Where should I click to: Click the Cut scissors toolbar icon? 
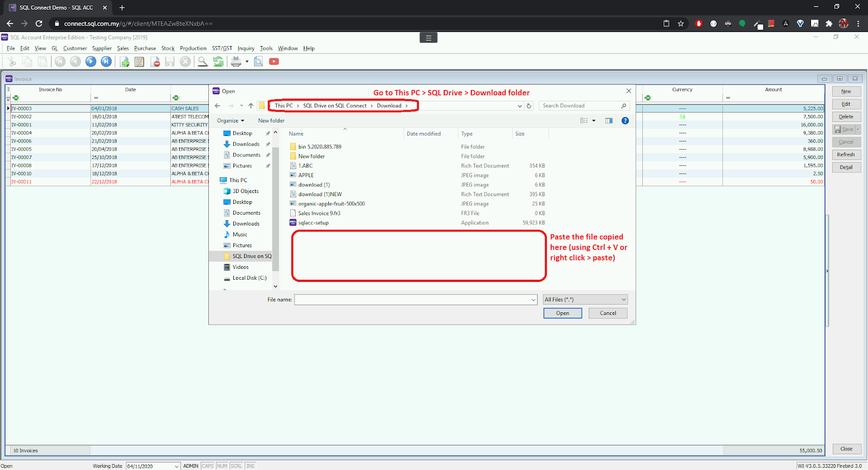(11, 62)
